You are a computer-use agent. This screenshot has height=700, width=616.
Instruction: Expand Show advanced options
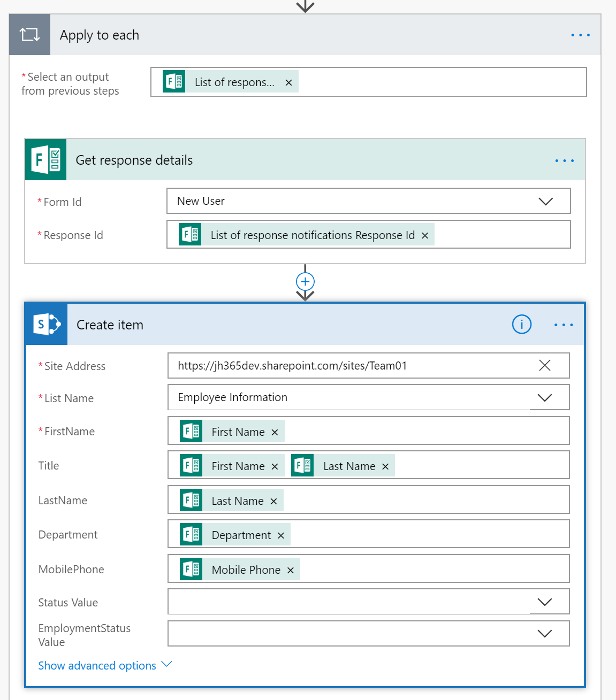point(105,665)
